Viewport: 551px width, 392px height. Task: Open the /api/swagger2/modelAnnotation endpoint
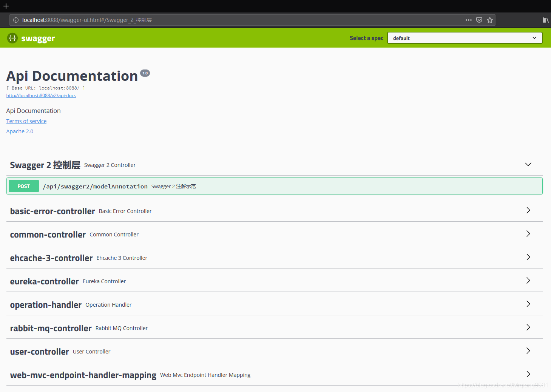click(x=275, y=186)
